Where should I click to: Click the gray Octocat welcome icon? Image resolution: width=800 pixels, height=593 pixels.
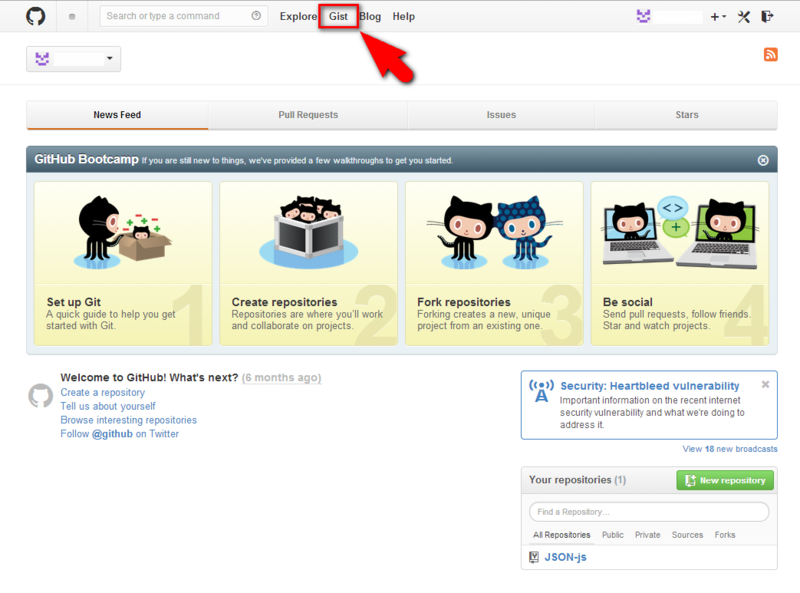[x=40, y=396]
